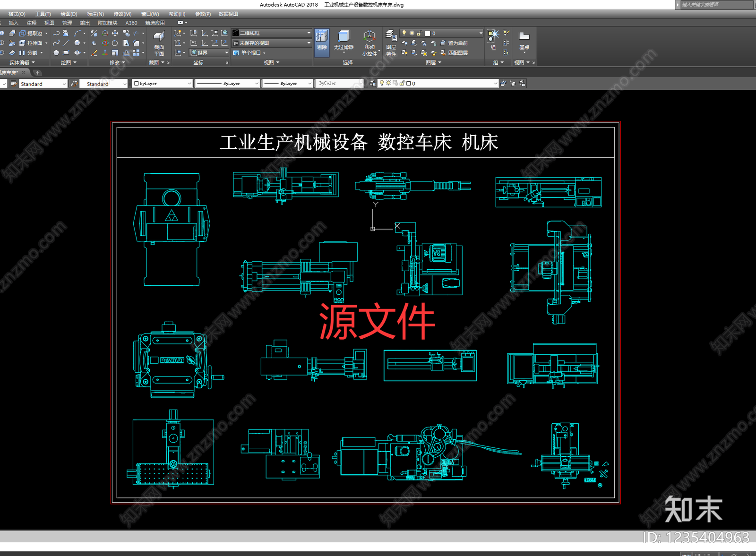Screen dimensions: 756x556
Task: Click the white layer color swatch in ribbon
Action: coord(428,34)
